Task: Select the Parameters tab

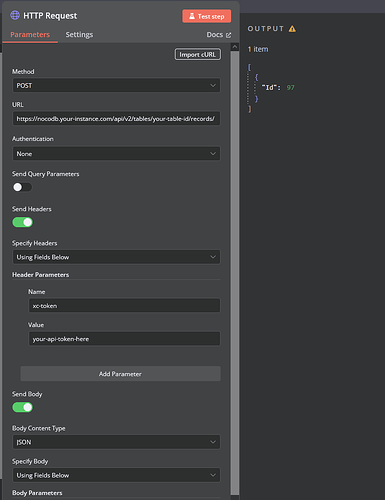Action: point(30,35)
